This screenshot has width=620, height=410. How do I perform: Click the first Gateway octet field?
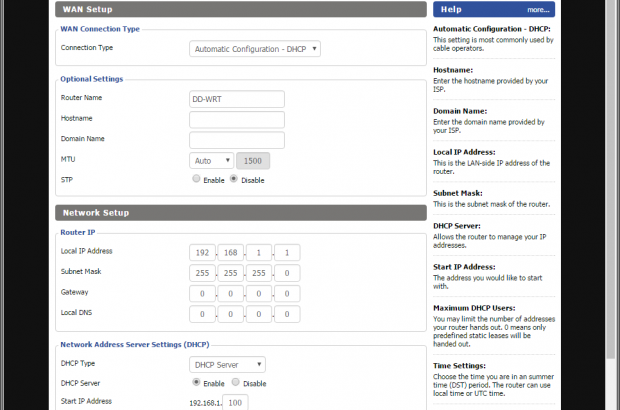tap(201, 293)
